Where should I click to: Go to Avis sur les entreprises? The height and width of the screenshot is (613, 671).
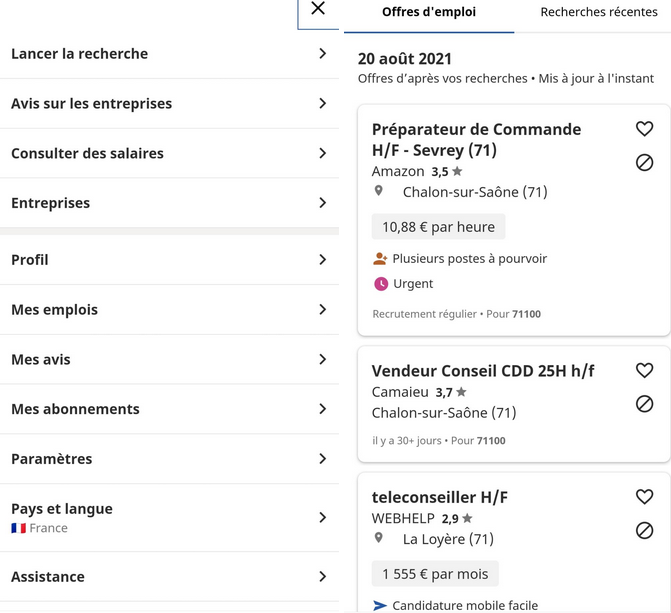coord(169,104)
